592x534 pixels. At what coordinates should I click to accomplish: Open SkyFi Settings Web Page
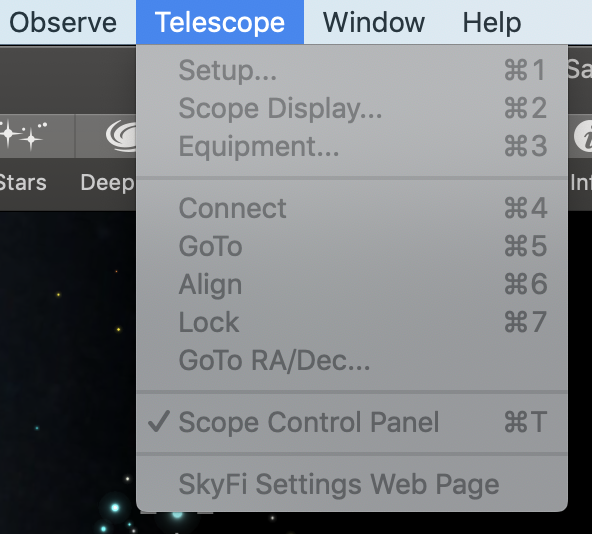[x=352, y=484]
